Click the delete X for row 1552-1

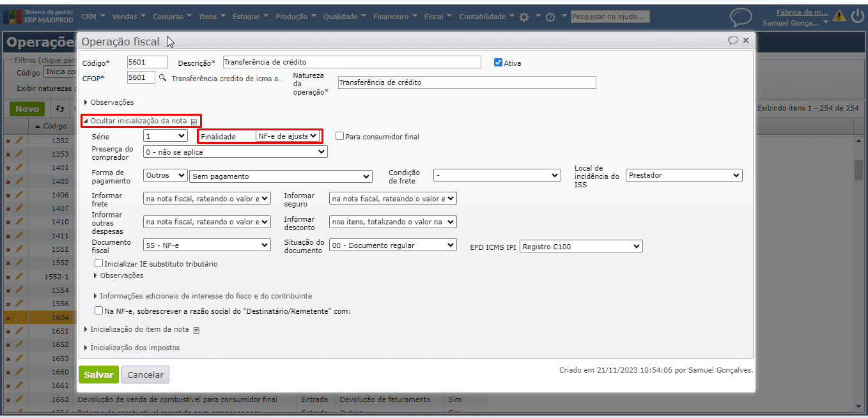(8, 277)
